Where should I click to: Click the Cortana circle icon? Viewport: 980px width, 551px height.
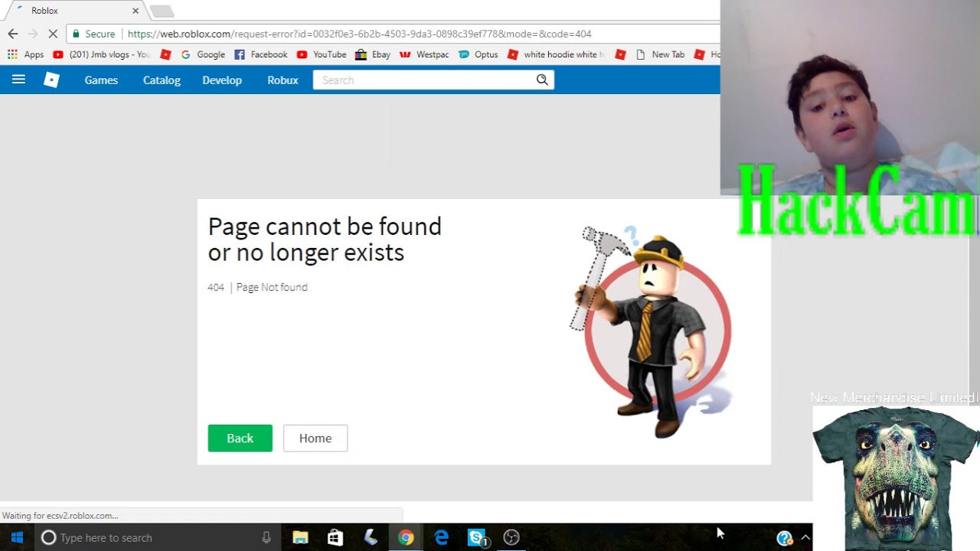pyautogui.click(x=48, y=537)
